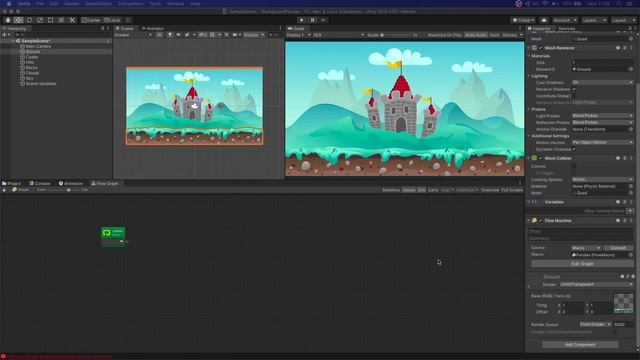Open the Source Macro dropdown
Image resolution: width=640 pixels, height=360 pixels.
586,248
